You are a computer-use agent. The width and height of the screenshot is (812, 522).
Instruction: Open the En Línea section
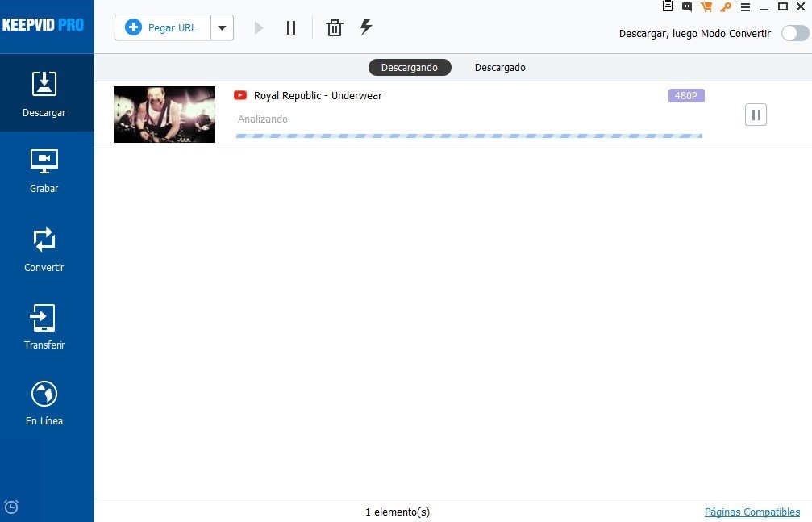(44, 403)
